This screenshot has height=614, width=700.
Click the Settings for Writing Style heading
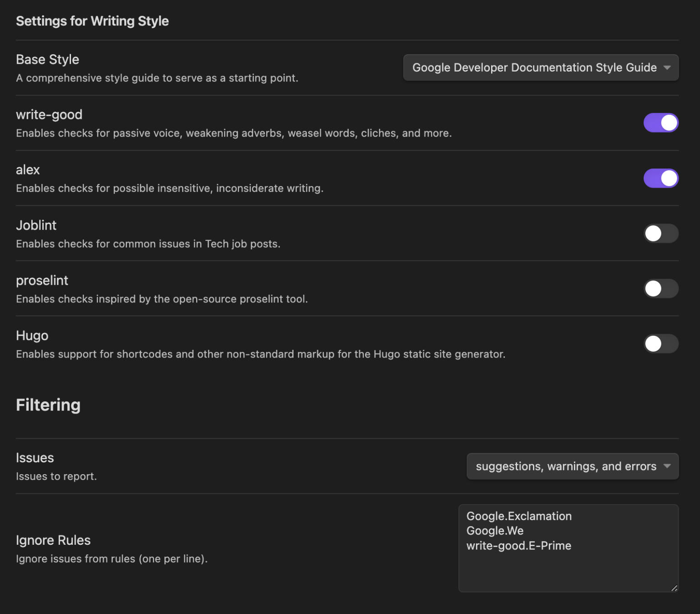click(x=92, y=21)
